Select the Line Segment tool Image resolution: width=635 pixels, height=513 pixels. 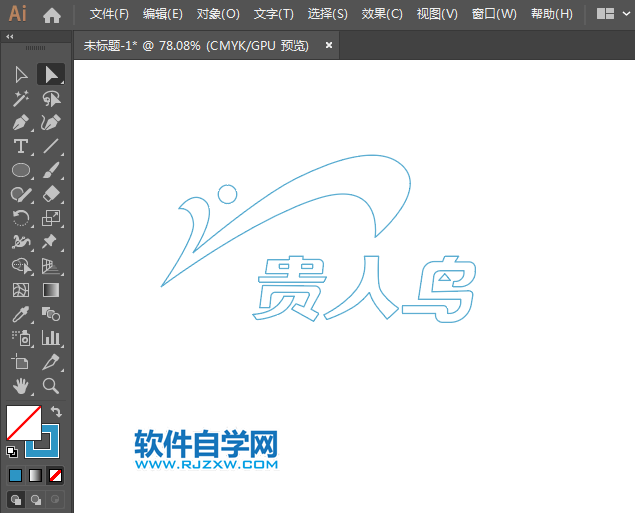[x=51, y=146]
